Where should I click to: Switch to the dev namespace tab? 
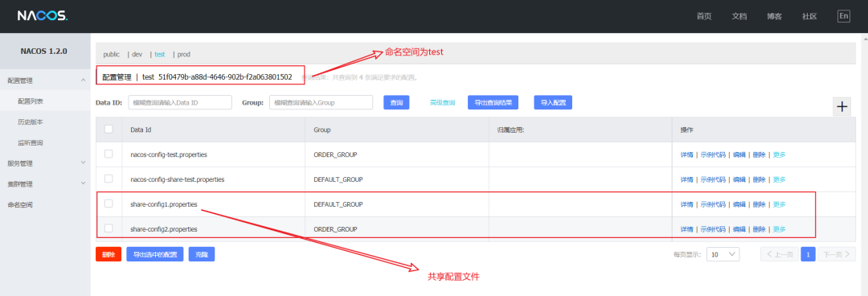(137, 55)
